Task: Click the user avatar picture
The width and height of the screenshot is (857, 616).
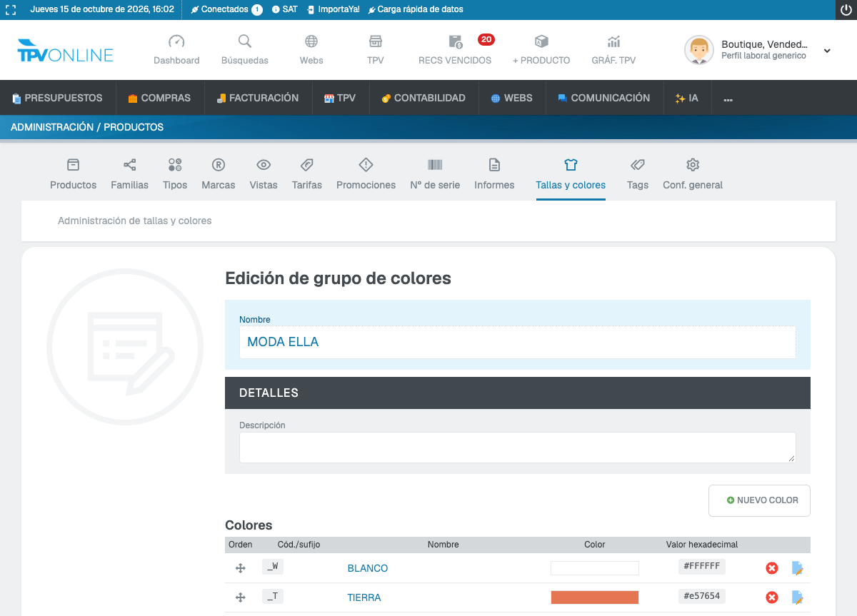Action: [698, 50]
